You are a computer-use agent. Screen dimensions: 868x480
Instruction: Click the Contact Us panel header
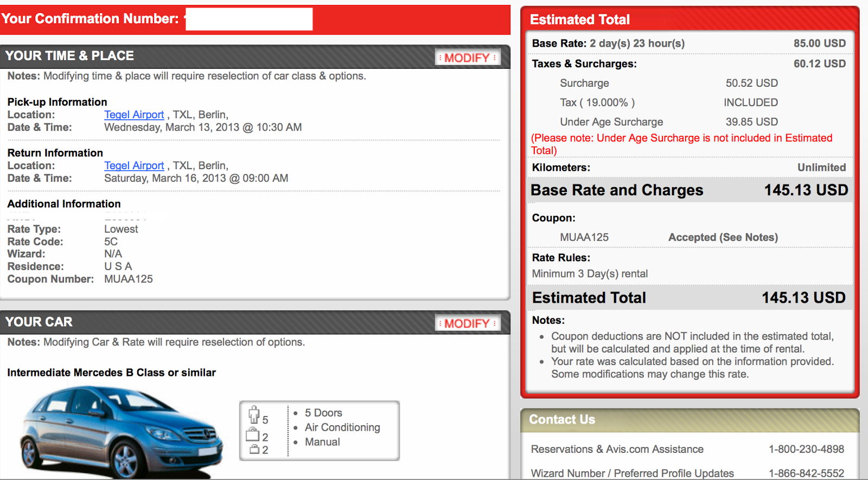click(690, 420)
